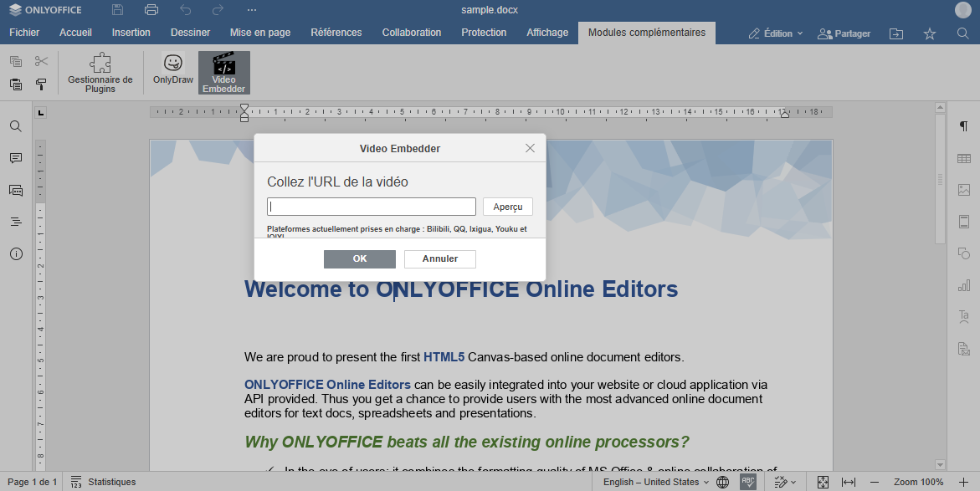Click Annuler in Video Embedder dialog
The image size is (980, 491).
[x=440, y=258]
